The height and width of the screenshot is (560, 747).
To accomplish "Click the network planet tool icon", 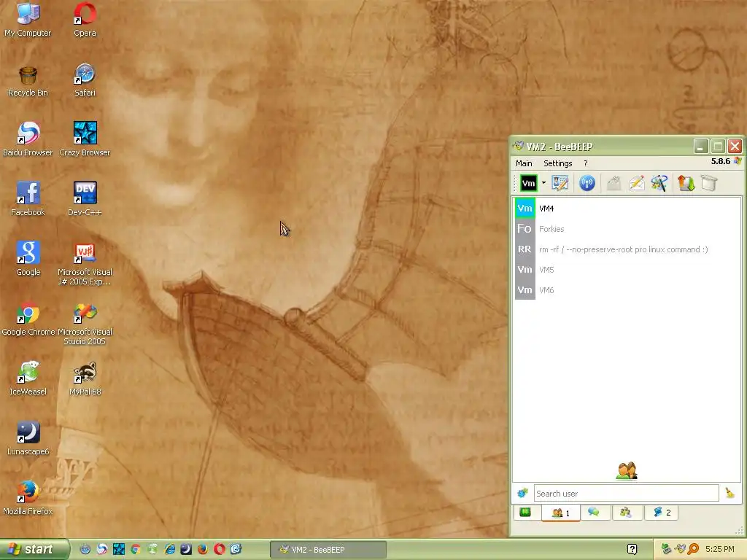I will (x=659, y=183).
